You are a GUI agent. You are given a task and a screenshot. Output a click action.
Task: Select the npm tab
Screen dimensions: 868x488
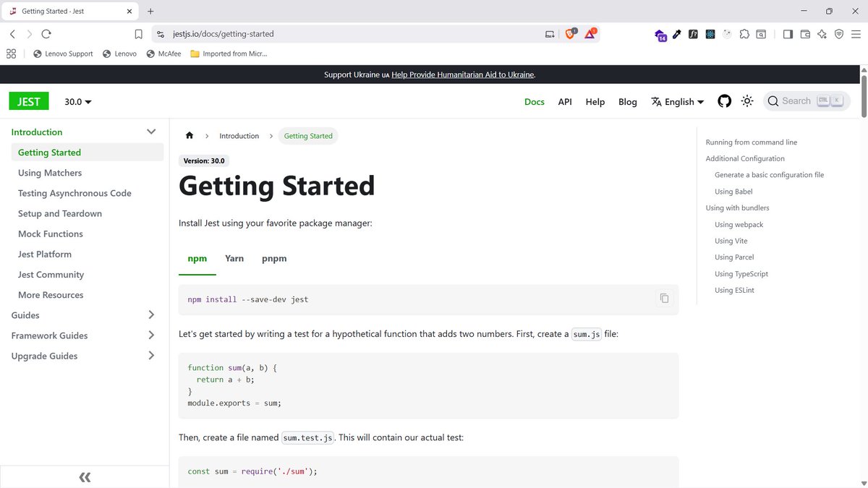[x=197, y=258]
